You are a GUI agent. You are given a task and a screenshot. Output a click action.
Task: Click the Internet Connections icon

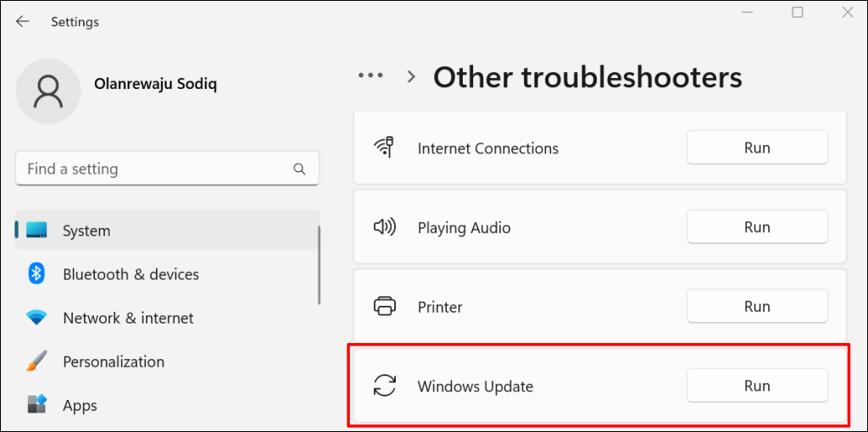385,148
